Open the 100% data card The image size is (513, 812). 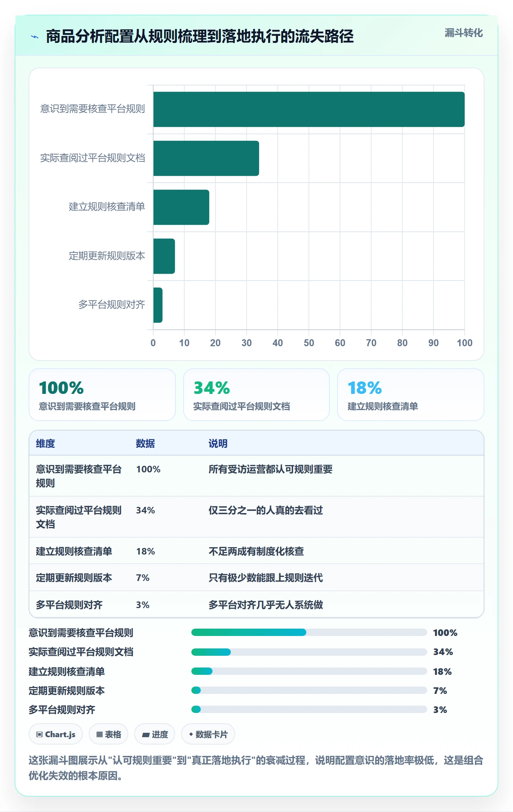102,395
